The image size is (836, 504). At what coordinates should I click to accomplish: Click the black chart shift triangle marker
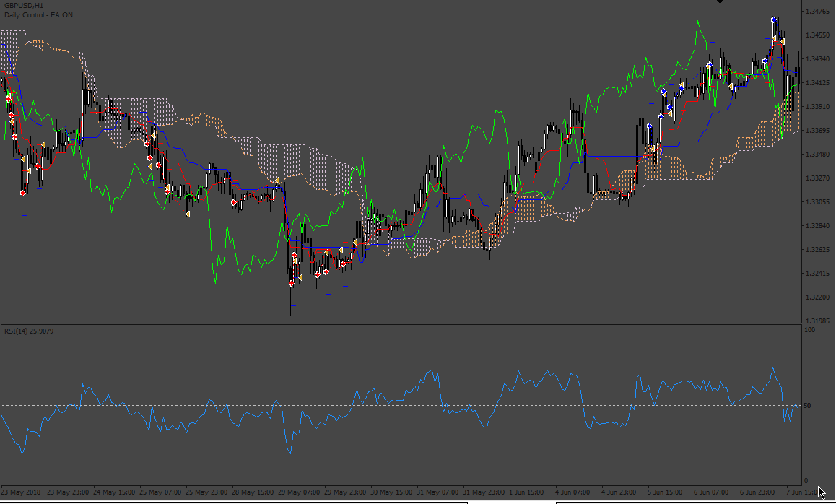click(x=720, y=1)
